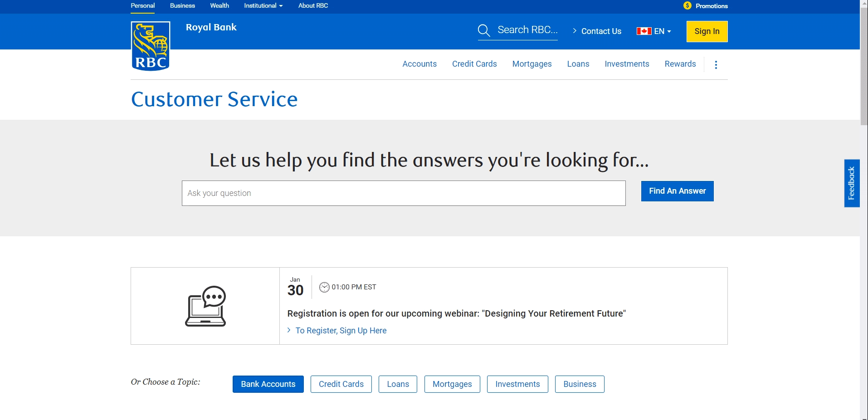Screen dimensions: 868x420
Task: Click To Register, Sign Up Here link
Action: [341, 331]
